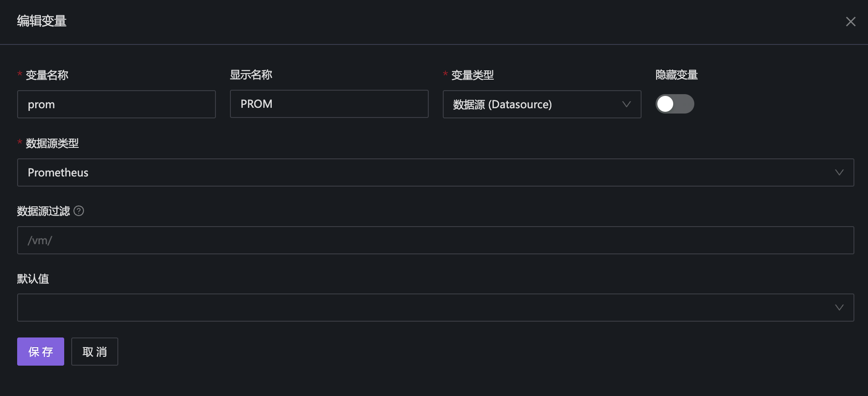Screen dimensions: 868x396
Task: Focus the 变量名称 field containing prom
Action: [117, 104]
